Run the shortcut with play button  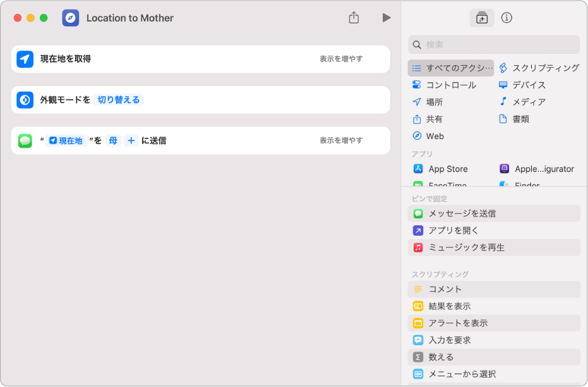point(387,18)
